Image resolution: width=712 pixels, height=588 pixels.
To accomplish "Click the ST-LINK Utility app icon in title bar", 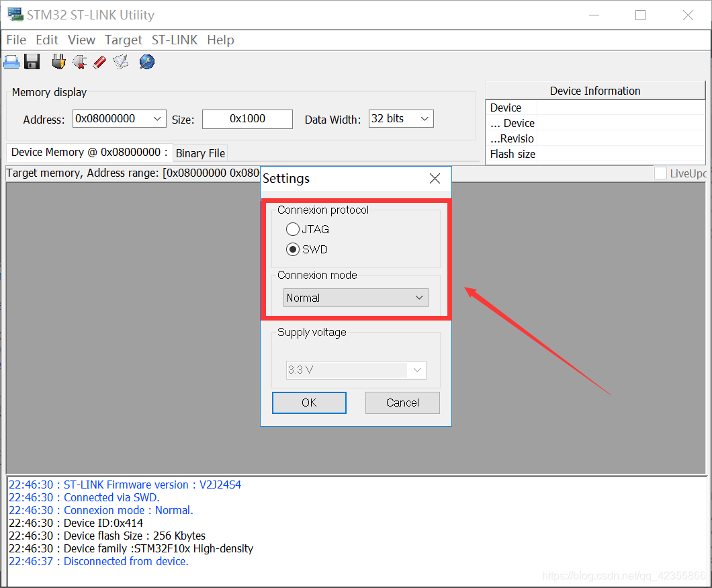I will tap(15, 15).
